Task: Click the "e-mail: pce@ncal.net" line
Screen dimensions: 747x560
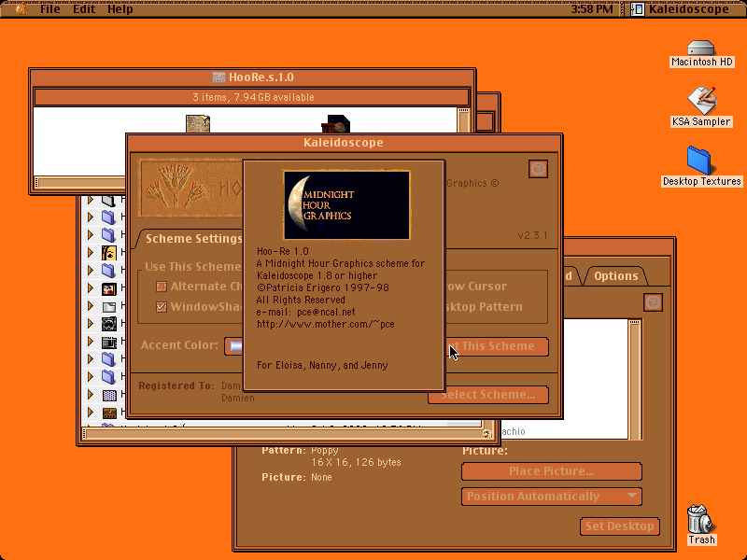Action: (x=306, y=312)
